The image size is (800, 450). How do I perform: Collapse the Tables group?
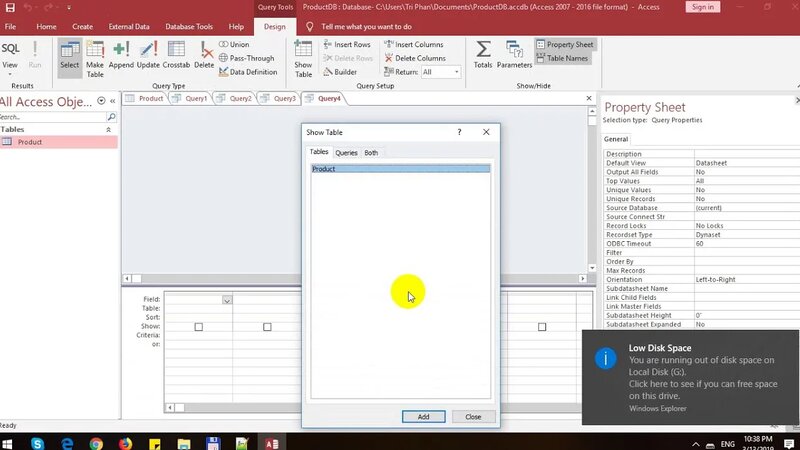(x=108, y=130)
